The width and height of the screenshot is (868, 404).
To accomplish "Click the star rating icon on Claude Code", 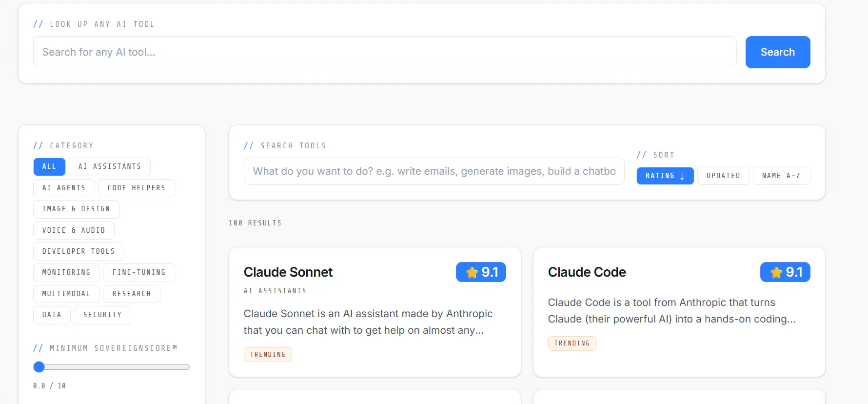I will [x=776, y=272].
